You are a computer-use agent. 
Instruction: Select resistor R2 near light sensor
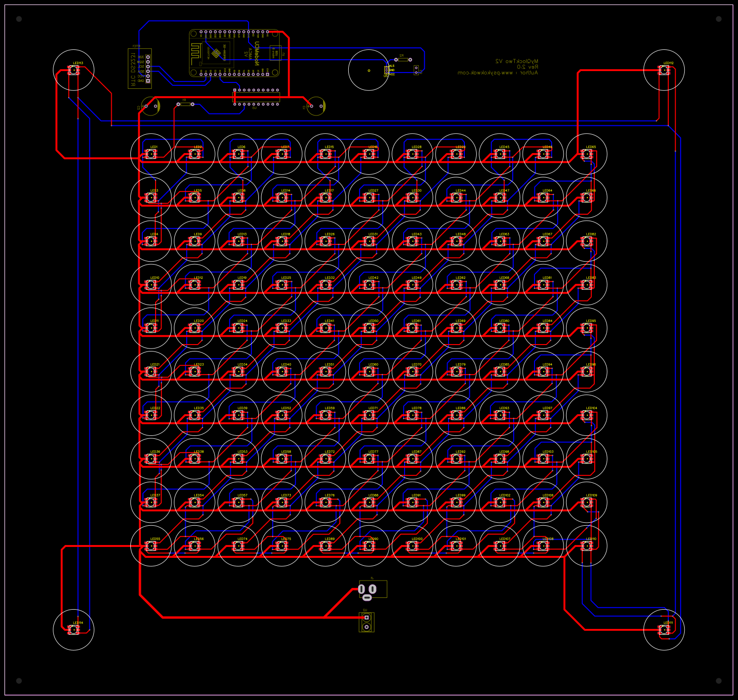[x=403, y=59]
